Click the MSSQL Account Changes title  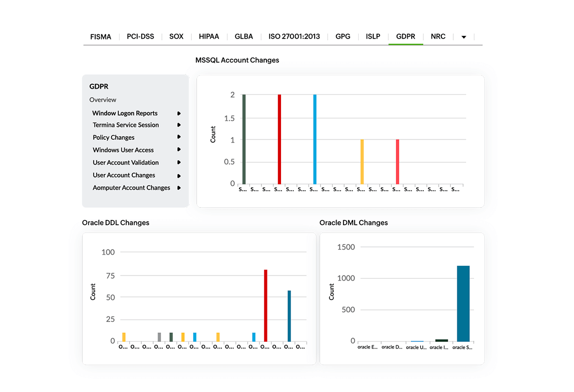[237, 61]
